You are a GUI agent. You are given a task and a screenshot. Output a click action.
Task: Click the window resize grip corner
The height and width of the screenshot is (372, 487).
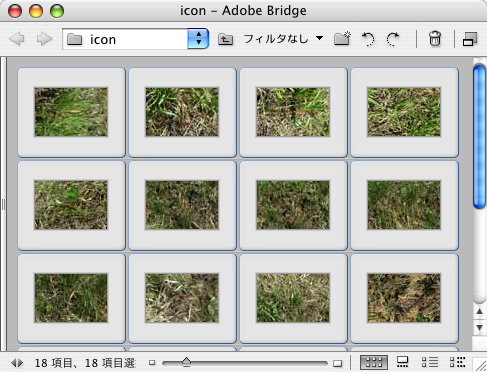[x=480, y=365]
